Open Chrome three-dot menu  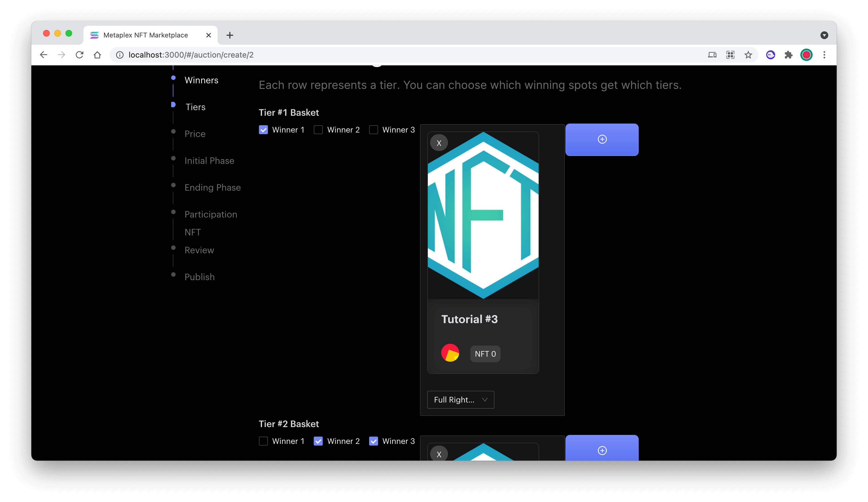coord(824,55)
